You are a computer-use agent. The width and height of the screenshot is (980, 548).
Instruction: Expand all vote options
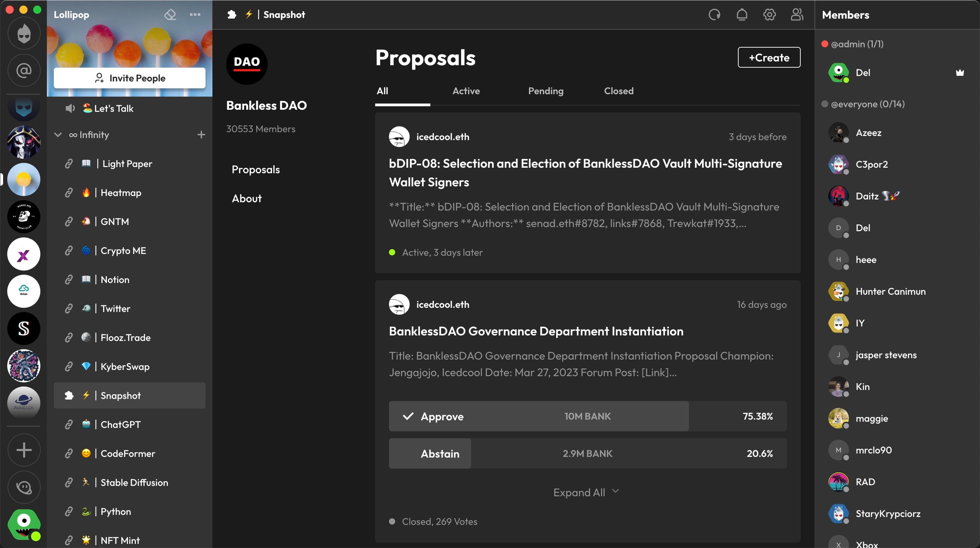(x=586, y=492)
